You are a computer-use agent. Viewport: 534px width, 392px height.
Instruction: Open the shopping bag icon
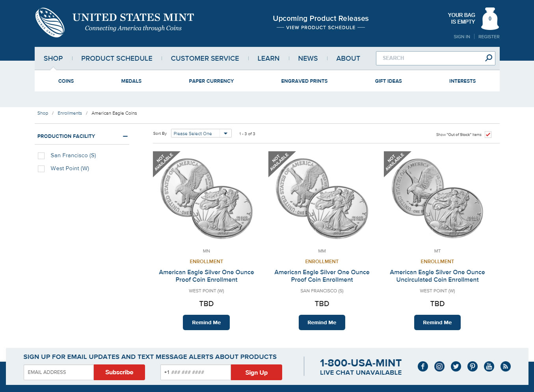[x=490, y=19]
